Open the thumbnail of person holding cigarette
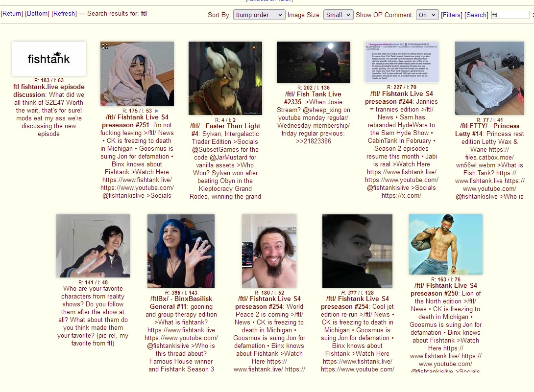This screenshot has width=534, height=392. (x=93, y=246)
